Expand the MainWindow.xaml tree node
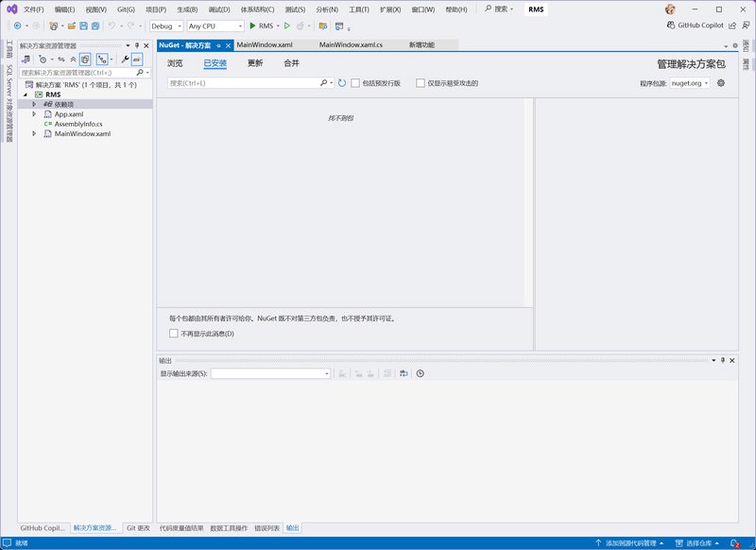The height and width of the screenshot is (550, 756). point(35,134)
